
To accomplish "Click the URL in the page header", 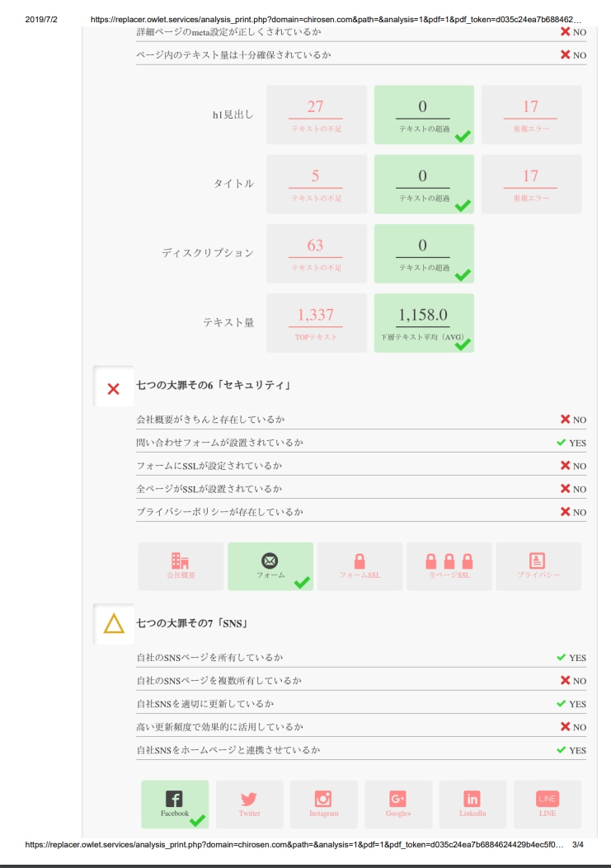I will pyautogui.click(x=336, y=20).
